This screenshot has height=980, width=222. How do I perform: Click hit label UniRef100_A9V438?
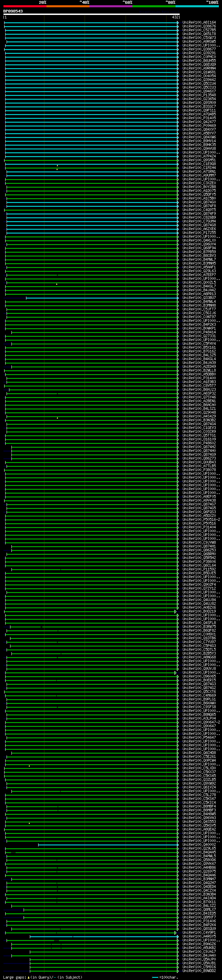(x=199, y=501)
